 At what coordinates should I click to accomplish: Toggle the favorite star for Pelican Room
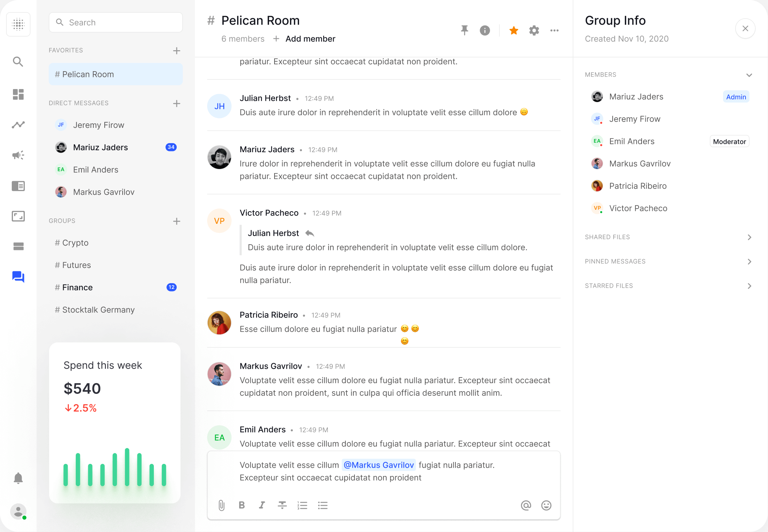[514, 30]
